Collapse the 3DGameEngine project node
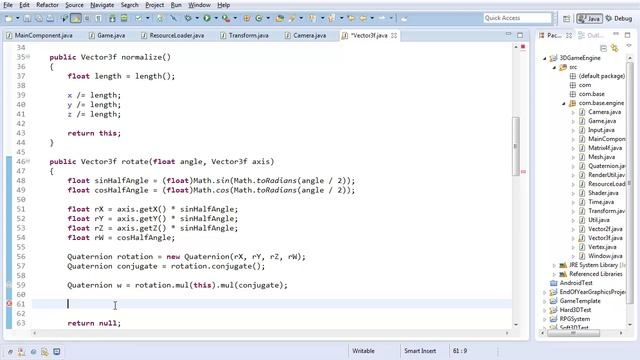 [544, 58]
